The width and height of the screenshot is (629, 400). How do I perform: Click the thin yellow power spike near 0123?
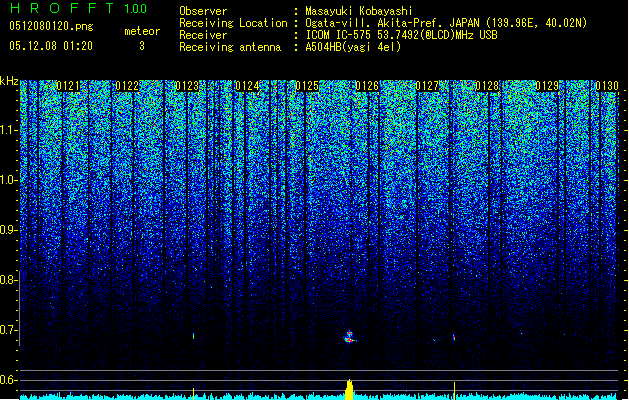pos(193,394)
